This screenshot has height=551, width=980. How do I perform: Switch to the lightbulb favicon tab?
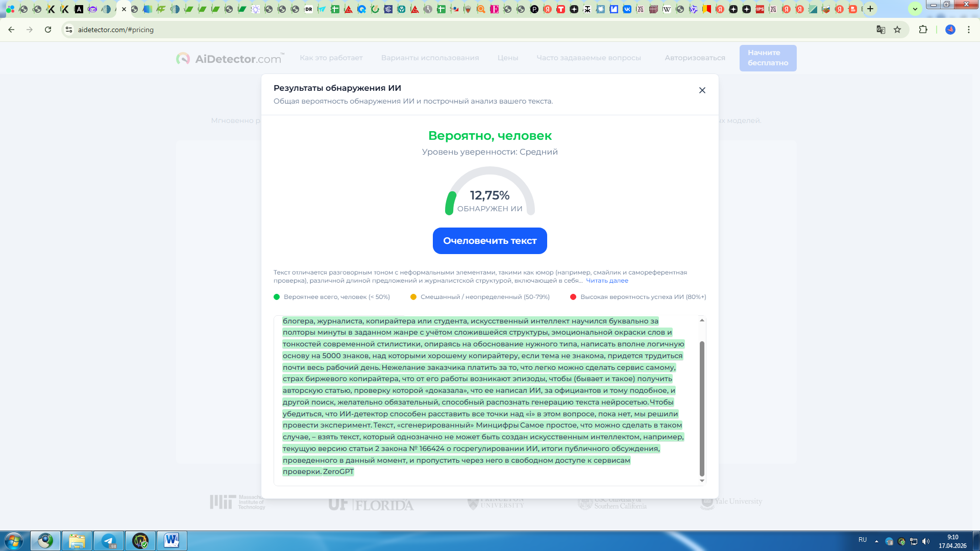click(x=255, y=9)
